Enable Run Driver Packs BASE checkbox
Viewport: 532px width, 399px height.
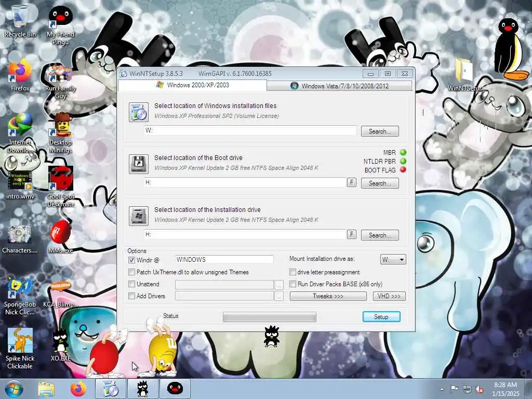click(x=292, y=284)
